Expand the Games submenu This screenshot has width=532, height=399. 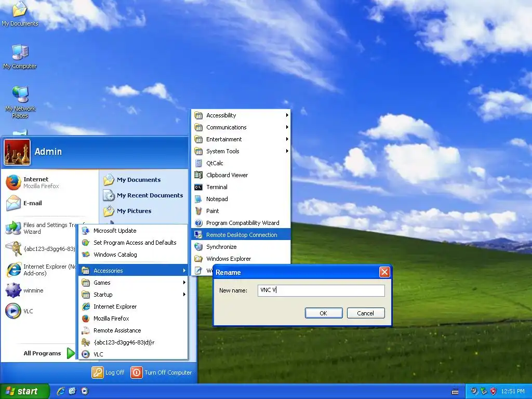[133, 283]
